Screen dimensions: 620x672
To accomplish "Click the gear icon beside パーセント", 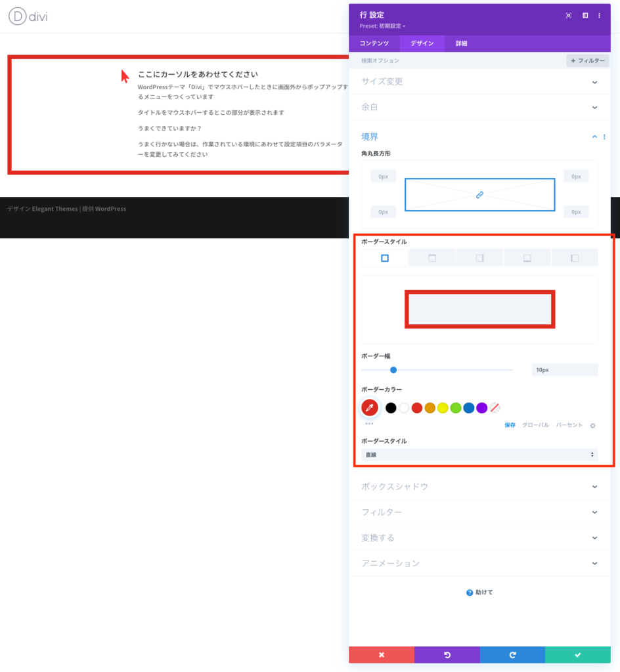I will pyautogui.click(x=592, y=425).
